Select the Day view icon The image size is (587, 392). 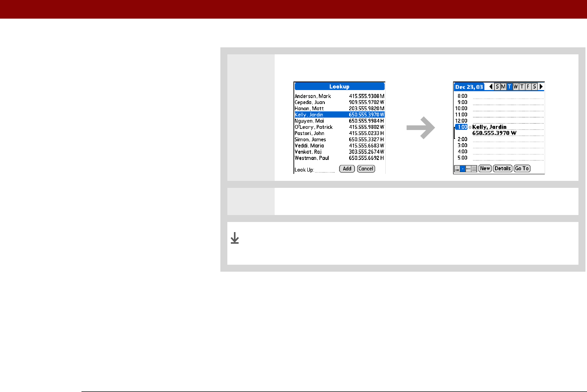tap(462, 169)
